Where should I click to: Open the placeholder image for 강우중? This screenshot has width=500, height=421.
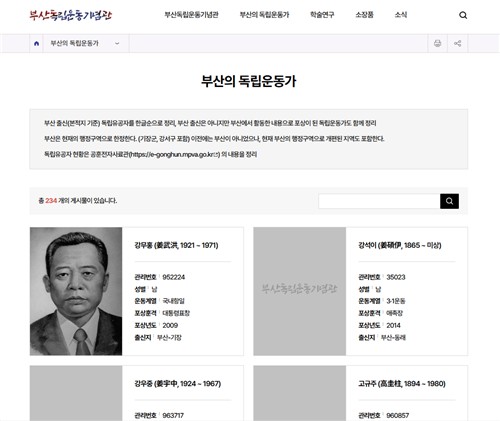[x=76, y=393]
